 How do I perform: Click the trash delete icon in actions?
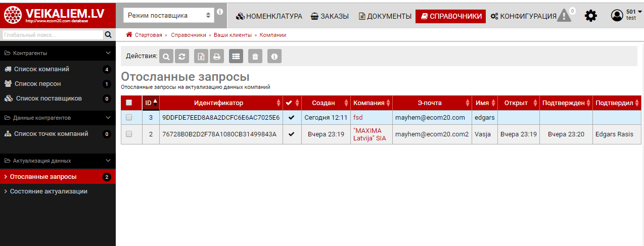point(255,57)
